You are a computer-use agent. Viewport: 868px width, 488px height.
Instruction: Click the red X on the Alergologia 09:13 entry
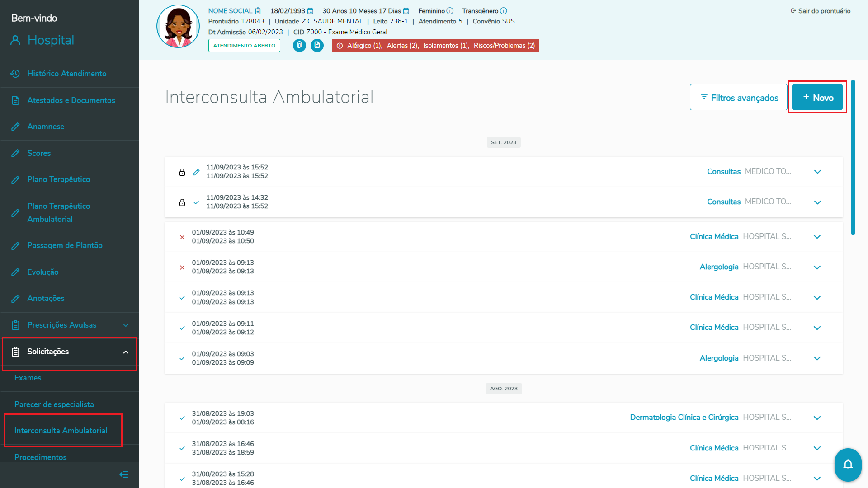182,267
